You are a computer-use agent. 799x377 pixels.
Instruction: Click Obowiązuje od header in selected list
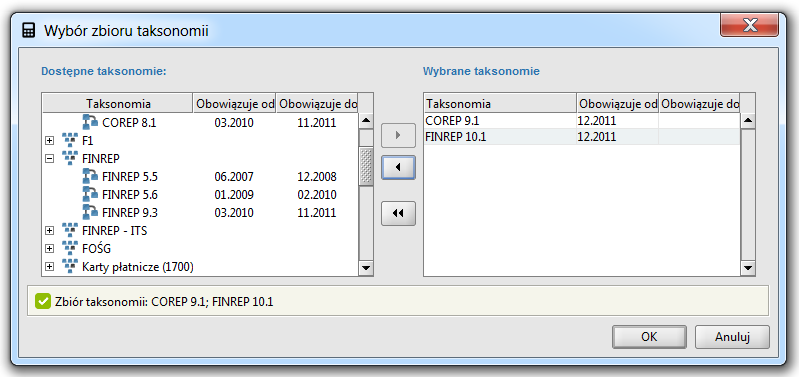618,104
